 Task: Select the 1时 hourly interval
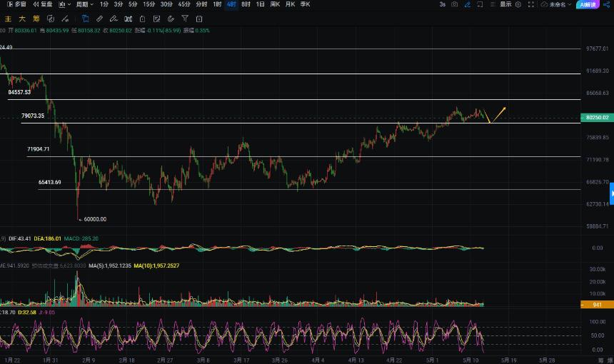[x=217, y=4]
